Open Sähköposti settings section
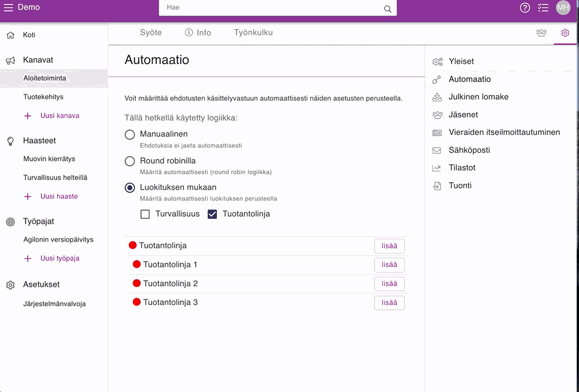This screenshot has height=392, width=579. pos(469,150)
